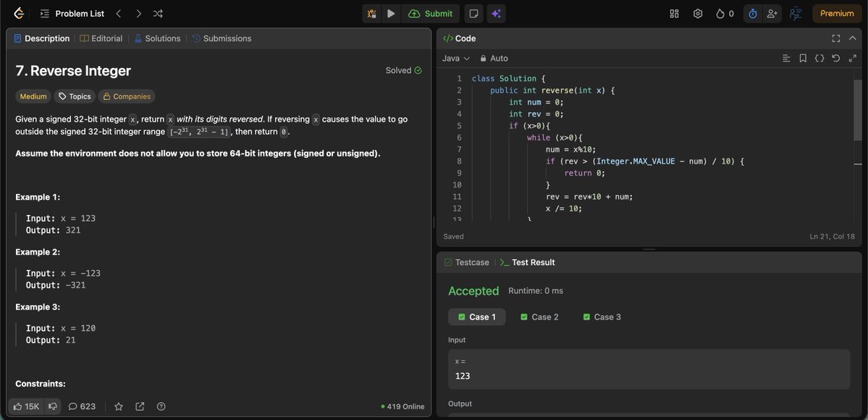The height and width of the screenshot is (420, 868).
Task: Click the streak flame counter
Action: click(x=725, y=14)
